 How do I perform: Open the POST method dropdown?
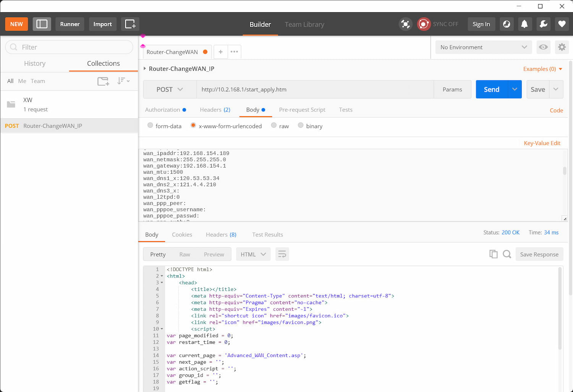coord(170,89)
